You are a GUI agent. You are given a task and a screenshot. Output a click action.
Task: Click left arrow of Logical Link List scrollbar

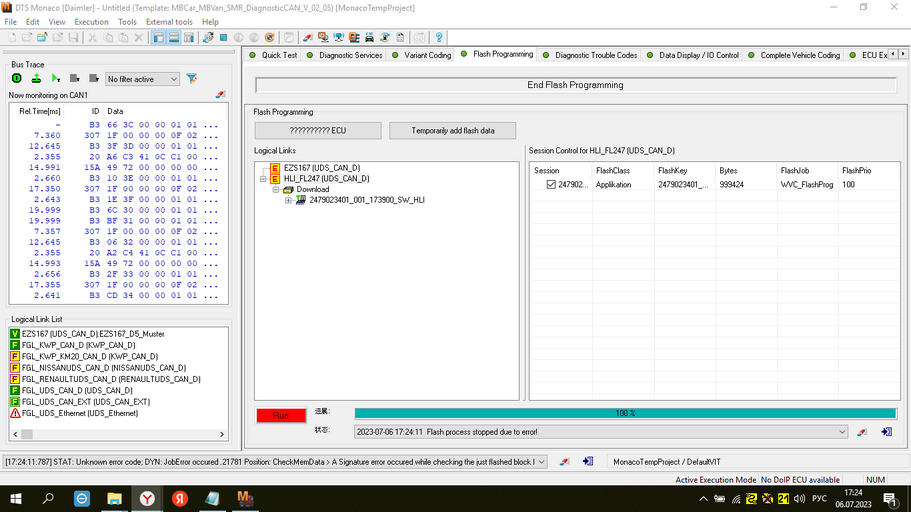16,434
